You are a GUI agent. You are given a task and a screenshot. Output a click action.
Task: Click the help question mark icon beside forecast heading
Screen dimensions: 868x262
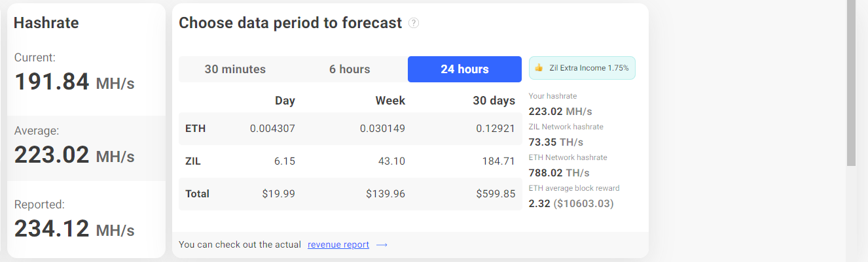pos(413,23)
